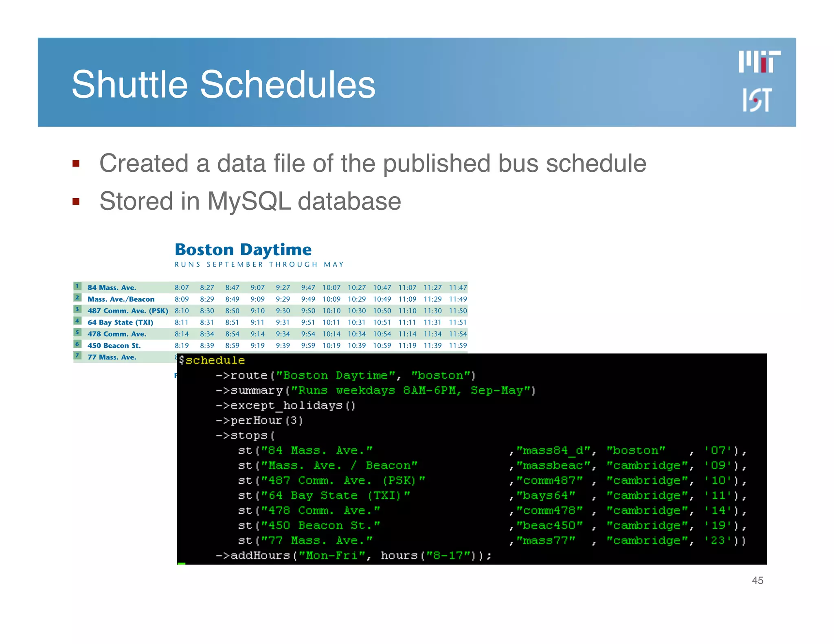Click stop number 6 icon
Image resolution: width=834 pixels, height=644 pixels.
77,344
